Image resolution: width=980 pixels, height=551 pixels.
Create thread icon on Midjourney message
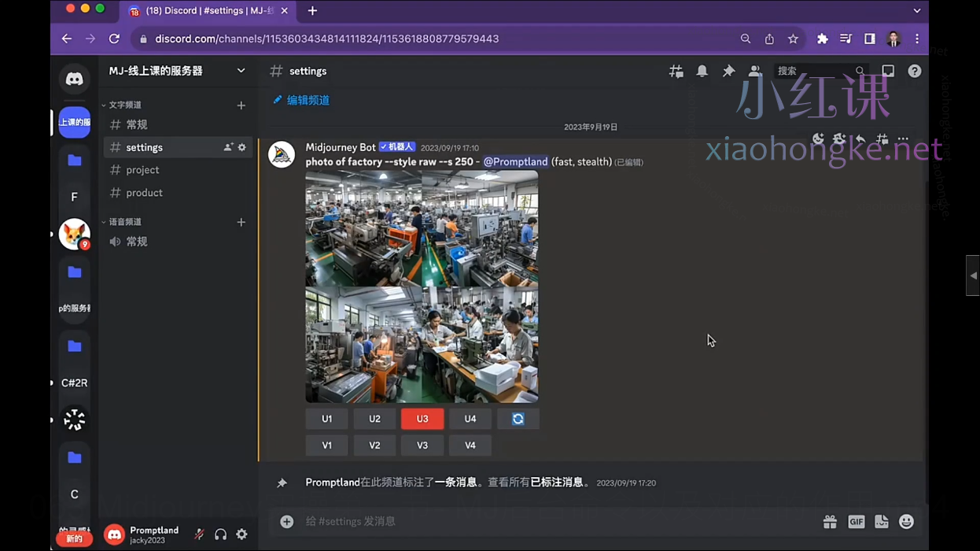(882, 139)
